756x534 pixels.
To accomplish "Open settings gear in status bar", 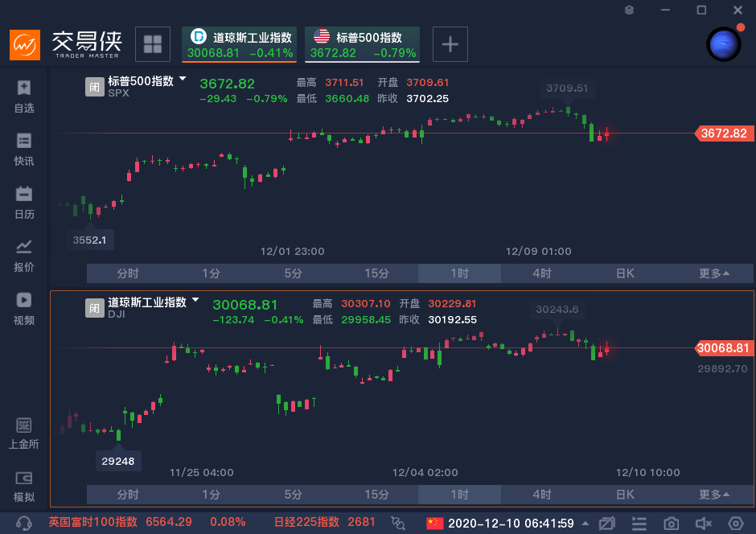I will point(736,523).
